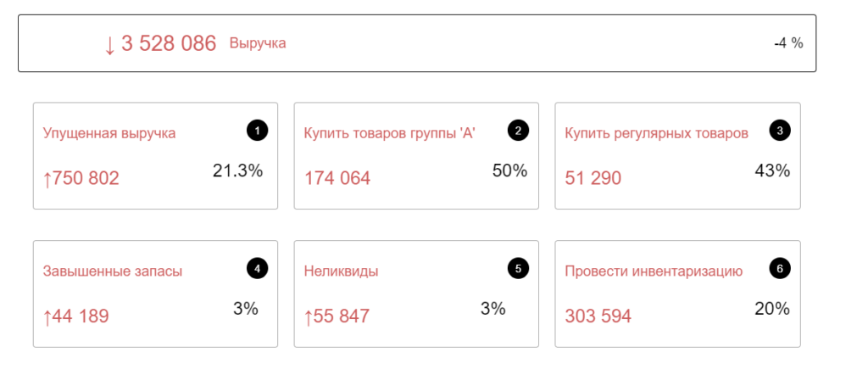Select the 'Неликвиды' card title
868x369 pixels.
[x=341, y=271]
